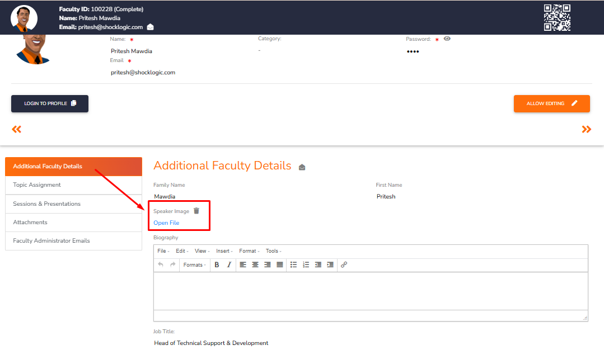This screenshot has width=604, height=364.
Task: Apply bold formatting in biography editor
Action: 217,264
